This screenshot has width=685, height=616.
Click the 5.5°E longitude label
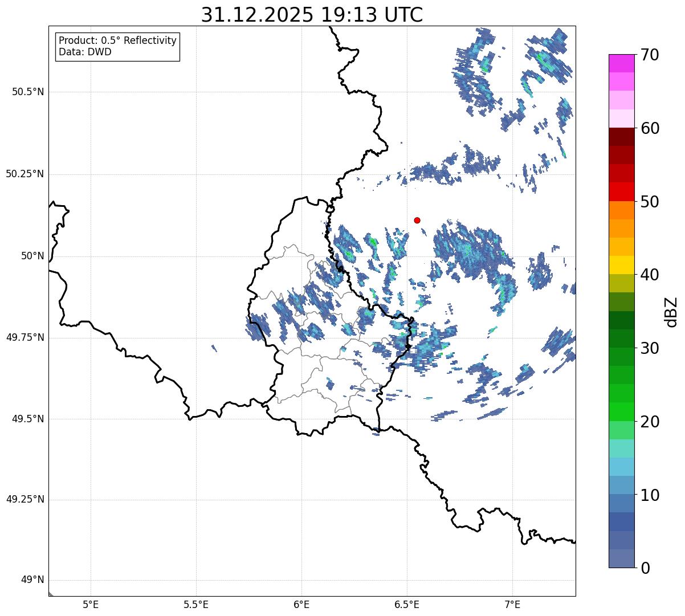click(196, 604)
